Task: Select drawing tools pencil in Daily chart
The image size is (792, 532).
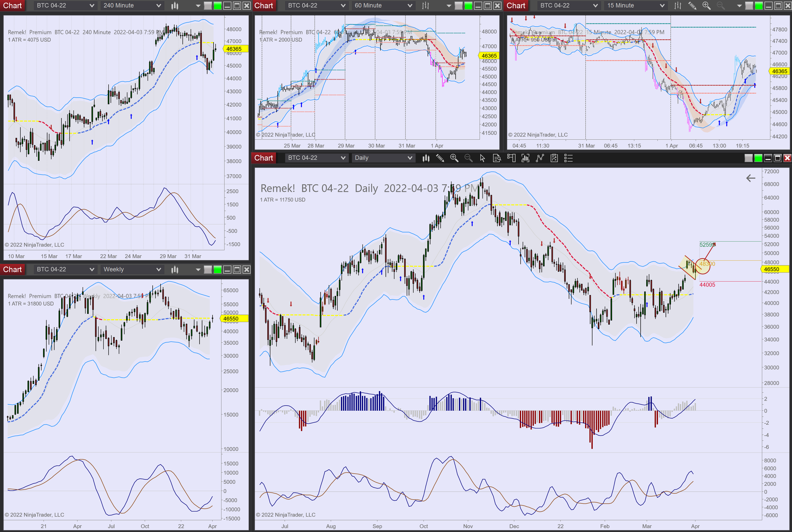Action: [440, 158]
